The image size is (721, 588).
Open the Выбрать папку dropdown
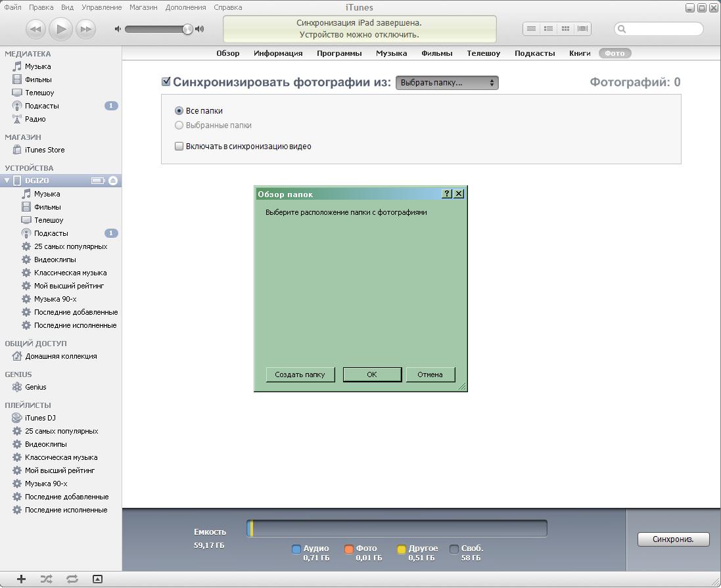coord(447,83)
